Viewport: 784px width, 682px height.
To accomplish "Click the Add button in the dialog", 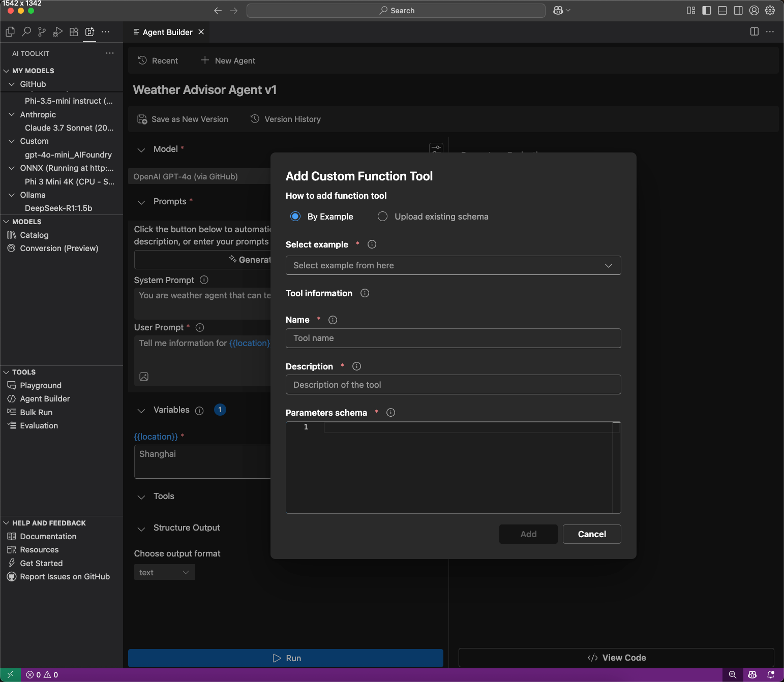I will point(528,534).
